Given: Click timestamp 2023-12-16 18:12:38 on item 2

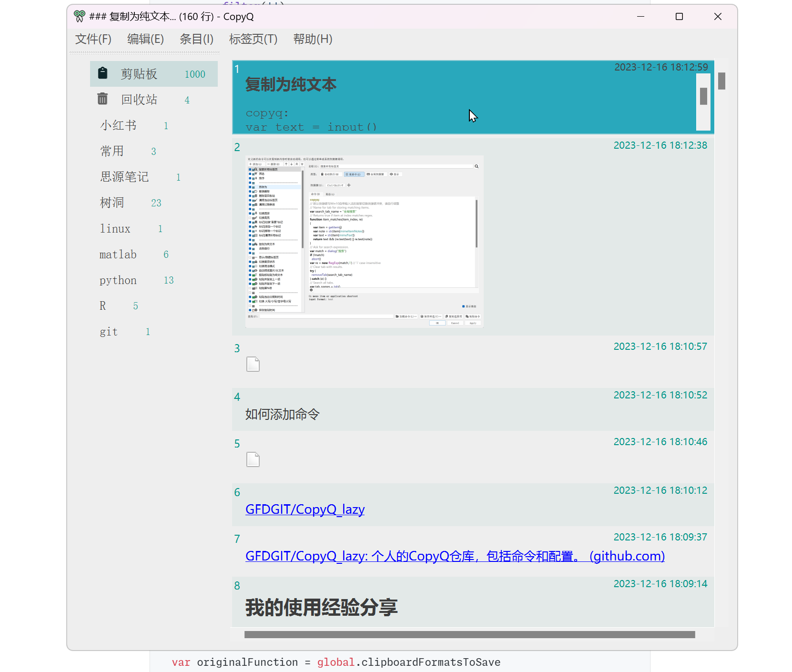Looking at the screenshot, I should pos(660,145).
